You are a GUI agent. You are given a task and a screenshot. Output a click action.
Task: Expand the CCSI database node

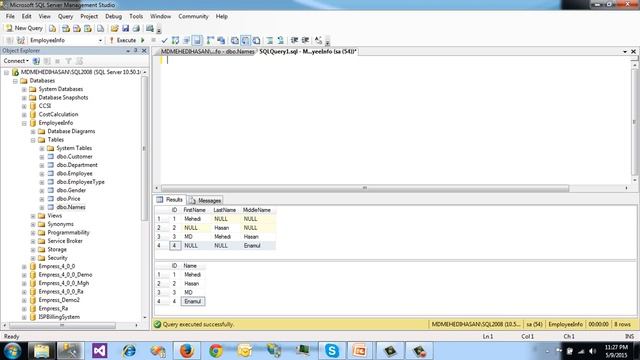[x=24, y=106]
